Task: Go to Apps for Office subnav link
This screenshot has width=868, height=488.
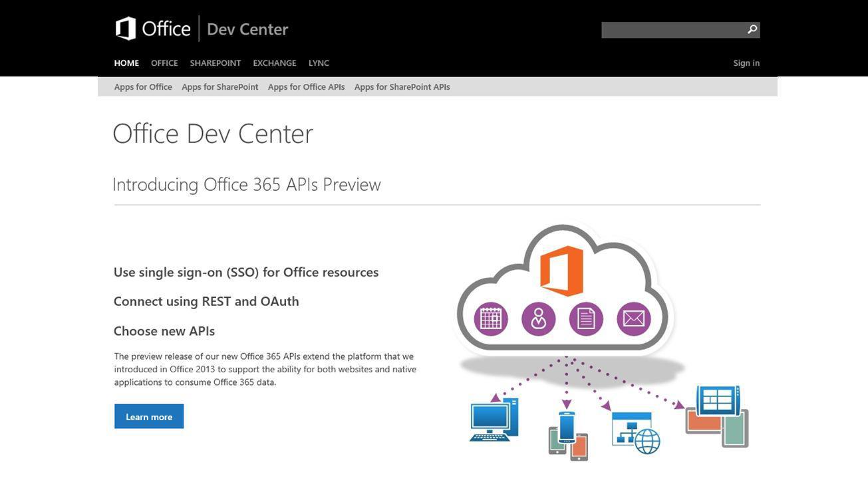Action: [143, 87]
